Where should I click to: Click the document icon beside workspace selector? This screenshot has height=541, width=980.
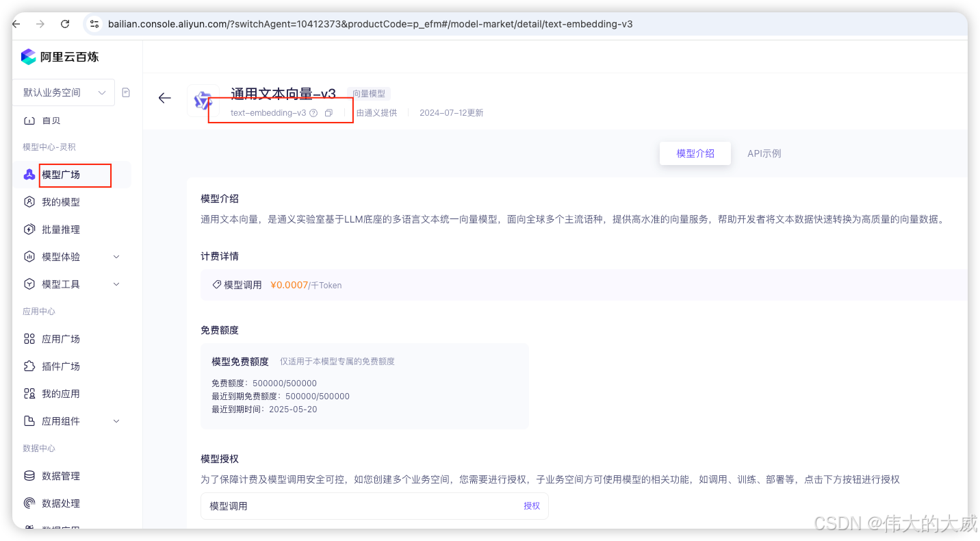click(x=126, y=92)
